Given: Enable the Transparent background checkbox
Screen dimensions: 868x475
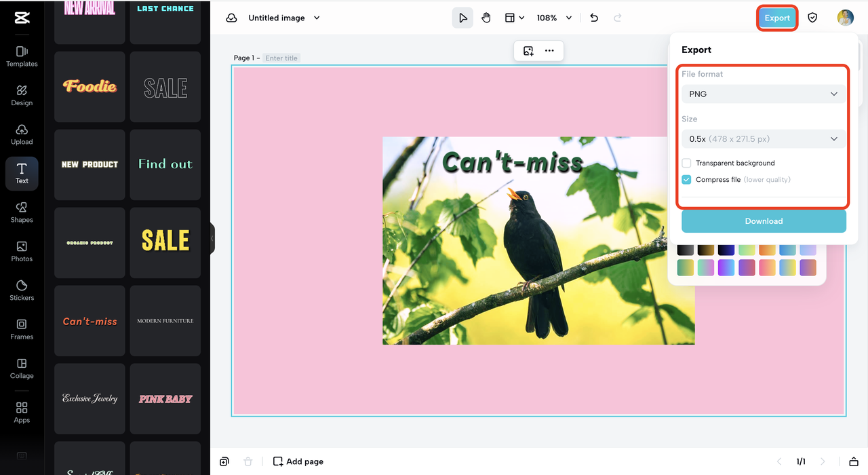Looking at the screenshot, I should [x=686, y=163].
